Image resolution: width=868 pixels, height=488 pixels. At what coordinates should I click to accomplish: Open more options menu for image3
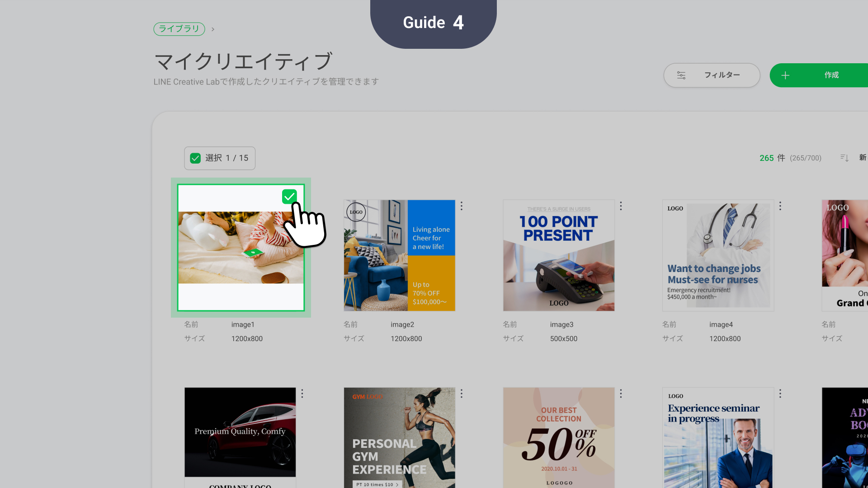621,206
